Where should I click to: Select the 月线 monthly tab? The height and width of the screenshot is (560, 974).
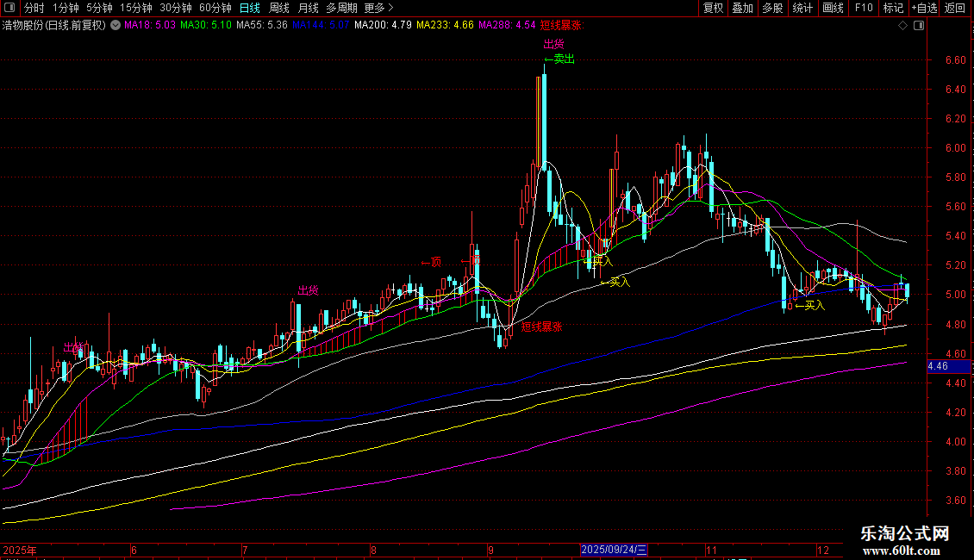(x=308, y=8)
